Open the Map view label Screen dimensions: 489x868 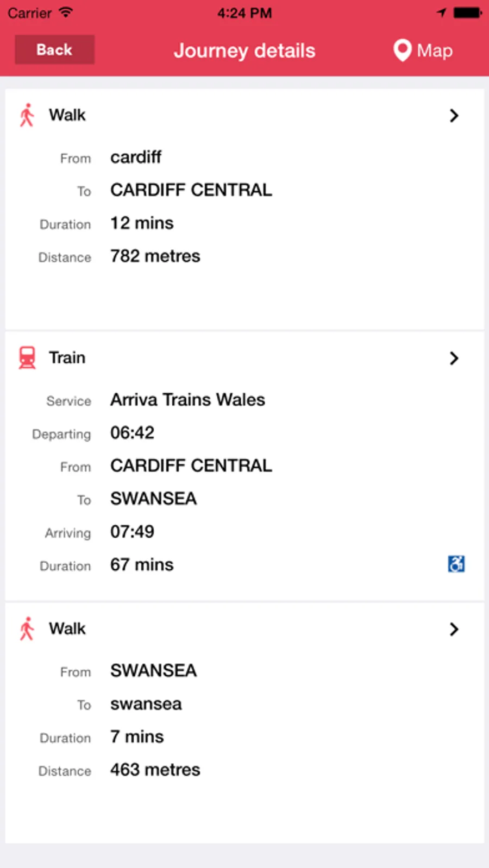tap(435, 51)
